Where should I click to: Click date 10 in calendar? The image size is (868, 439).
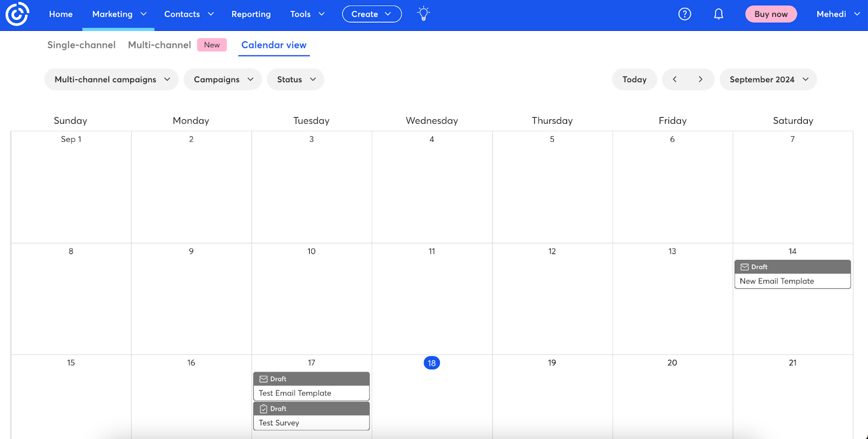[311, 251]
